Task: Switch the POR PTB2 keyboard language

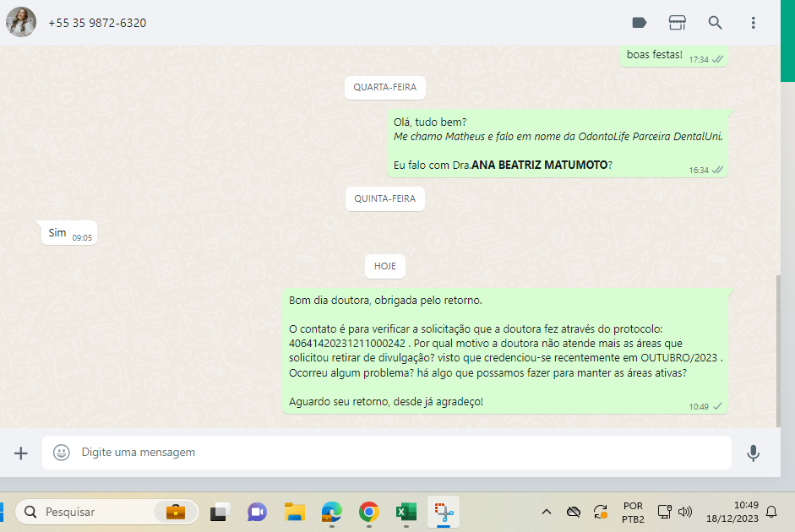Action: (633, 512)
